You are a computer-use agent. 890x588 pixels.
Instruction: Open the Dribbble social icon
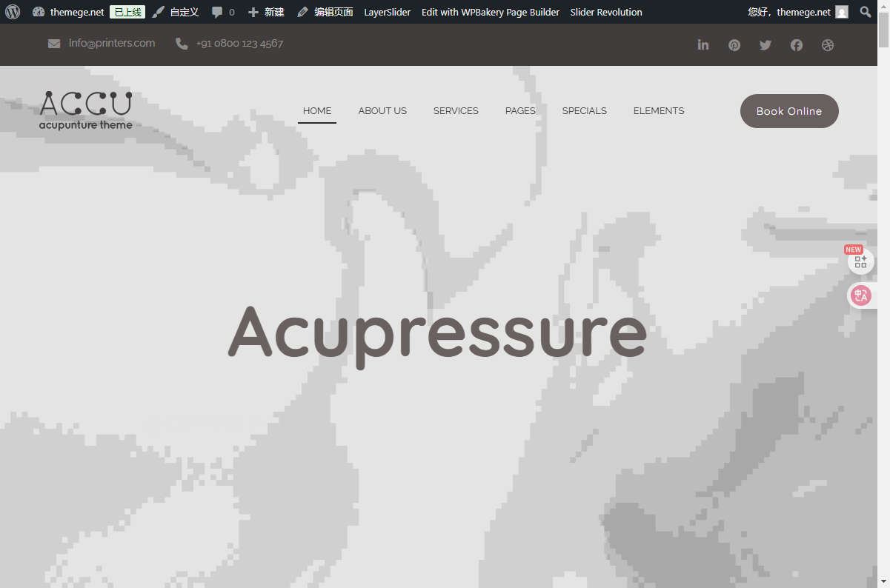coord(828,44)
